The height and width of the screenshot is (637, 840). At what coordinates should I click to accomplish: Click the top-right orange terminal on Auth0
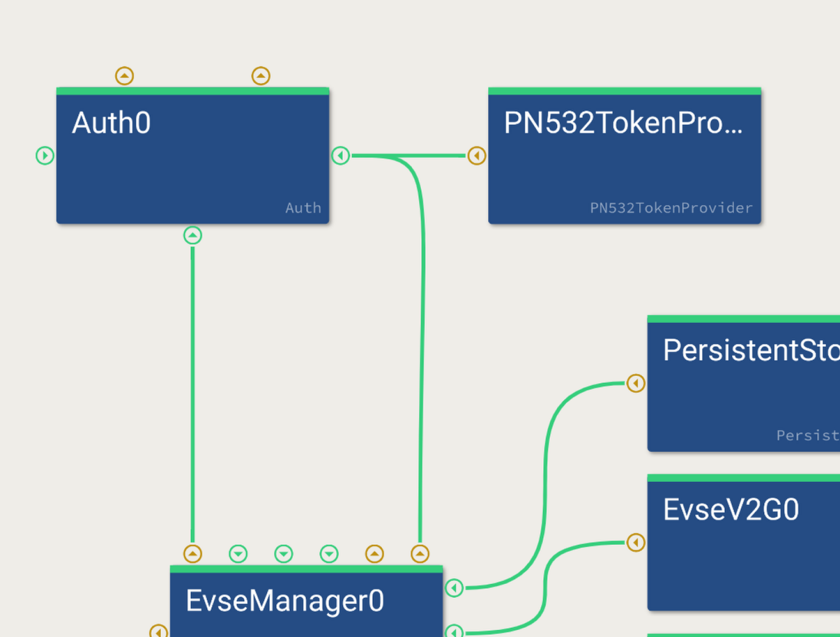pos(261,76)
